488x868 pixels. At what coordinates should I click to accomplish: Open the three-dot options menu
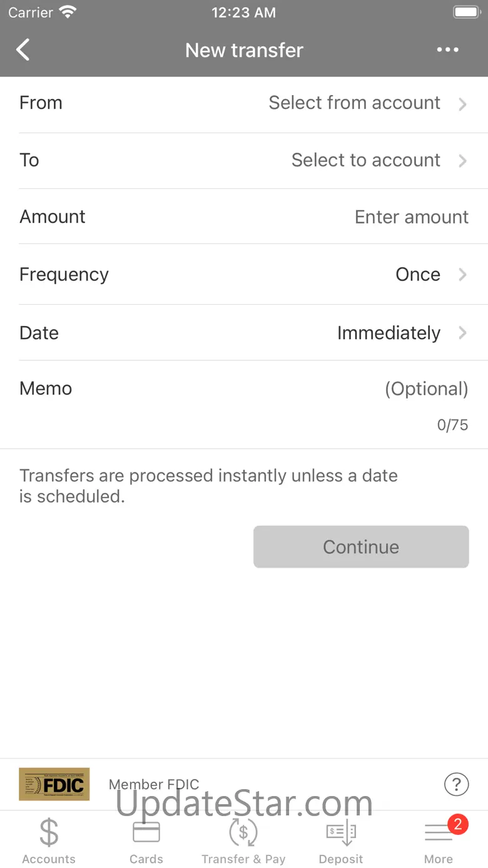[x=447, y=50]
